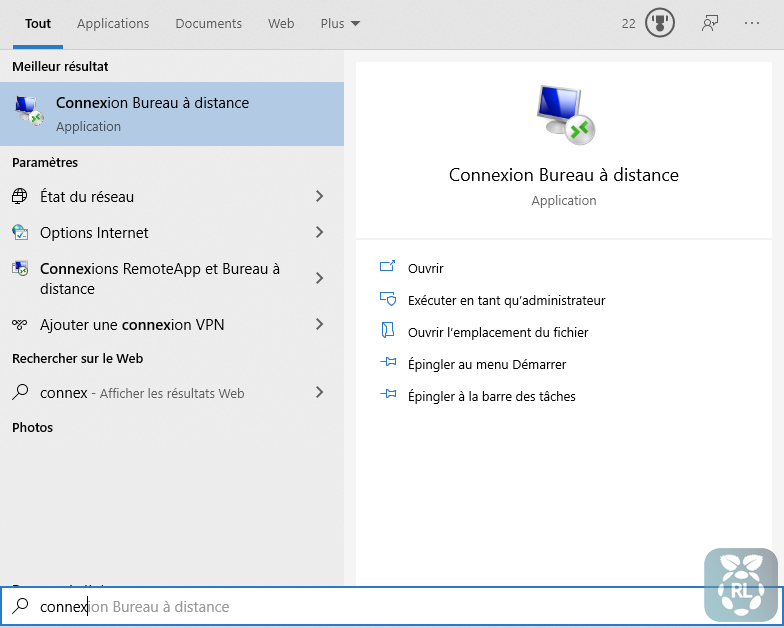Open the rewards trophy badge icon
Image resolution: width=784 pixels, height=628 pixels.
[660, 23]
